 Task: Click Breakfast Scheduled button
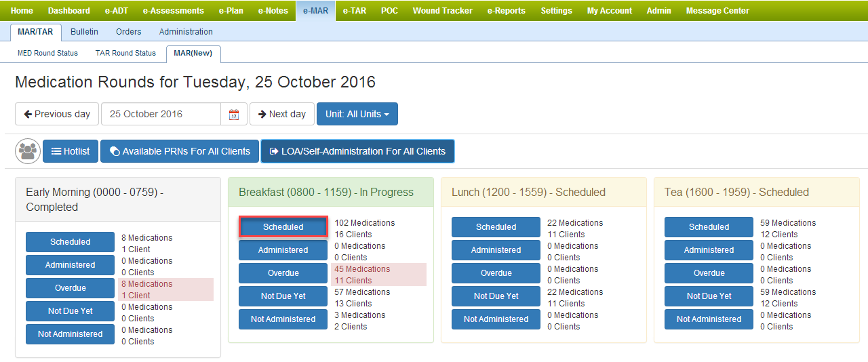coord(283,227)
